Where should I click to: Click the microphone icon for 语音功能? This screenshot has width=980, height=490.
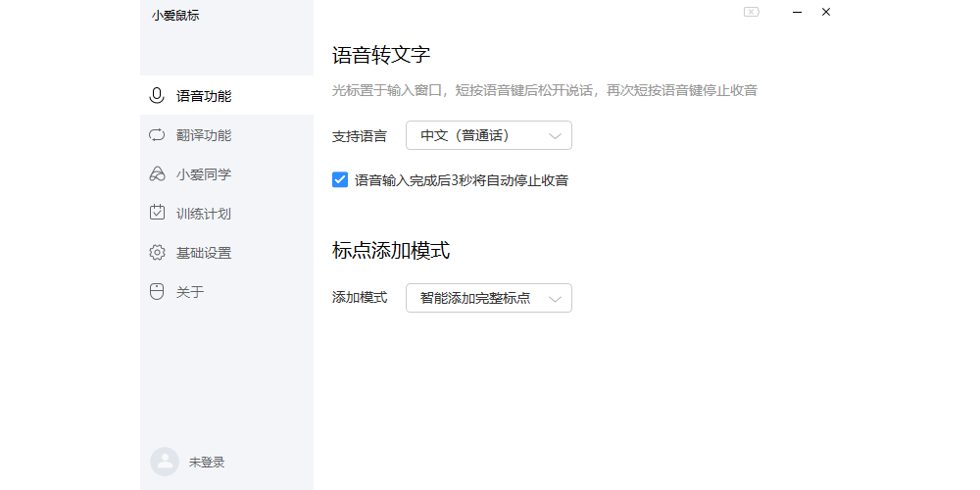coord(157,96)
